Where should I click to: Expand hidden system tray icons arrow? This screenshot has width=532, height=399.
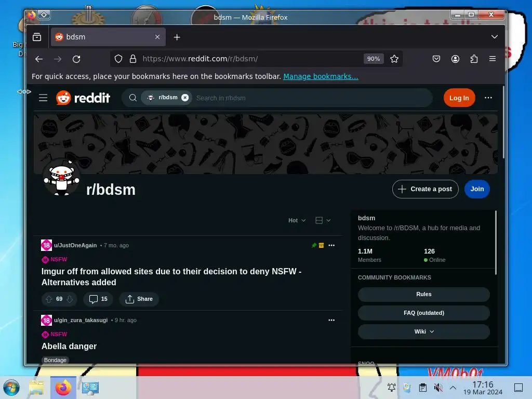tap(453, 388)
